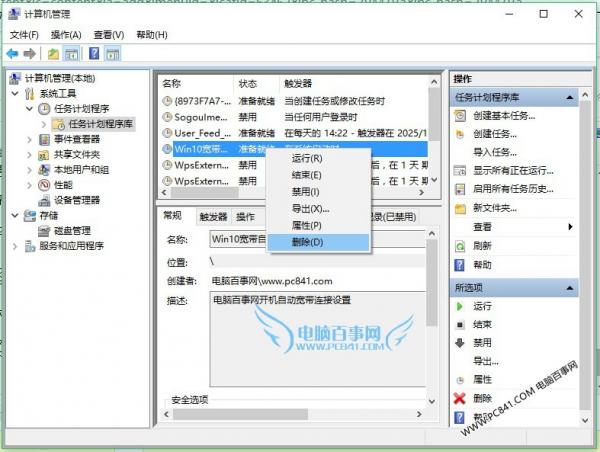Click the 存储 storage icon in tree
Viewport: 600px width, 452px height.
[x=29, y=215]
